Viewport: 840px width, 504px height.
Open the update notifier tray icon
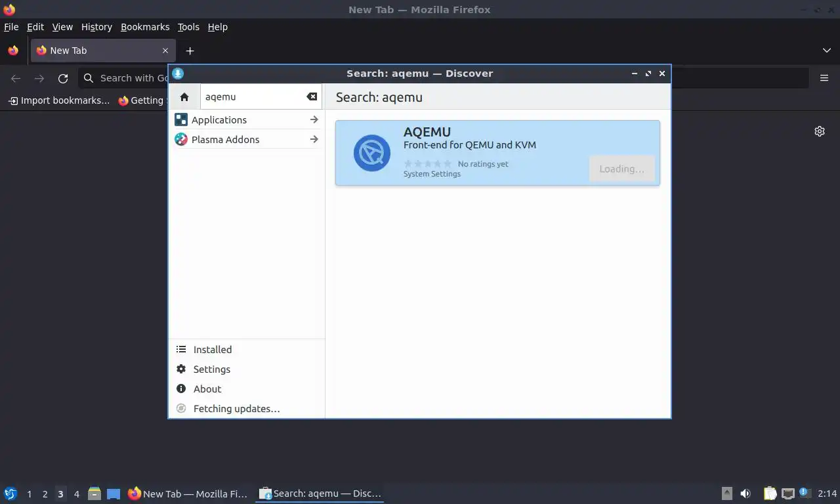pyautogui.click(x=804, y=493)
